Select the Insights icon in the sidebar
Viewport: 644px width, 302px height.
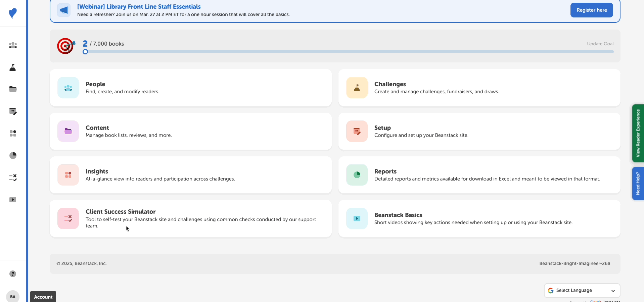click(x=13, y=133)
